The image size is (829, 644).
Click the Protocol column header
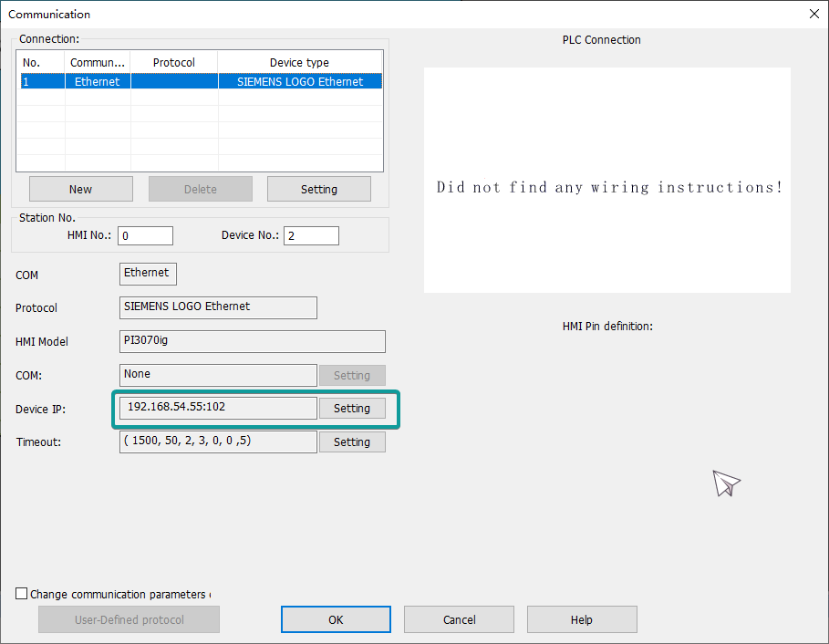[x=173, y=62]
